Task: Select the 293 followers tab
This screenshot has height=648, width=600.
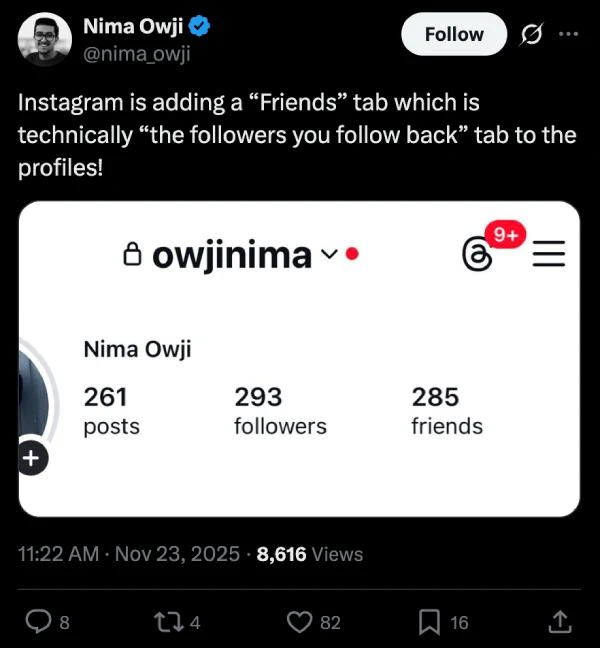Action: pos(280,411)
